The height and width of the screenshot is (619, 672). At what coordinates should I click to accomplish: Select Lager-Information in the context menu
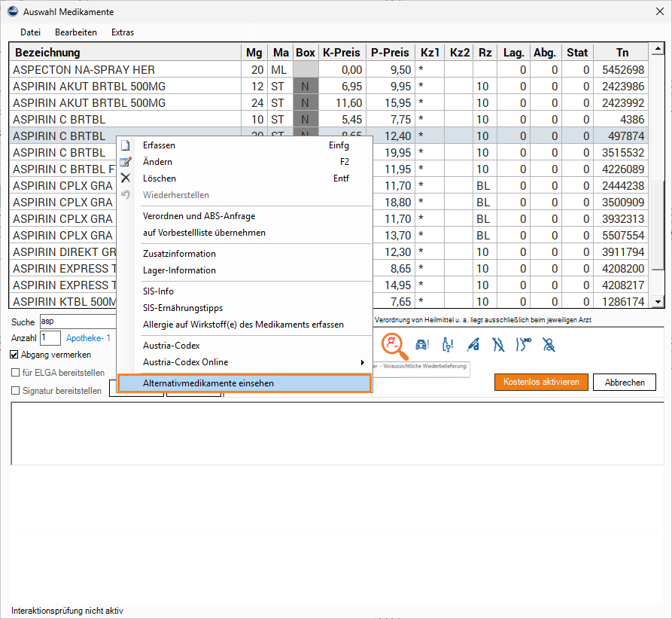(179, 270)
